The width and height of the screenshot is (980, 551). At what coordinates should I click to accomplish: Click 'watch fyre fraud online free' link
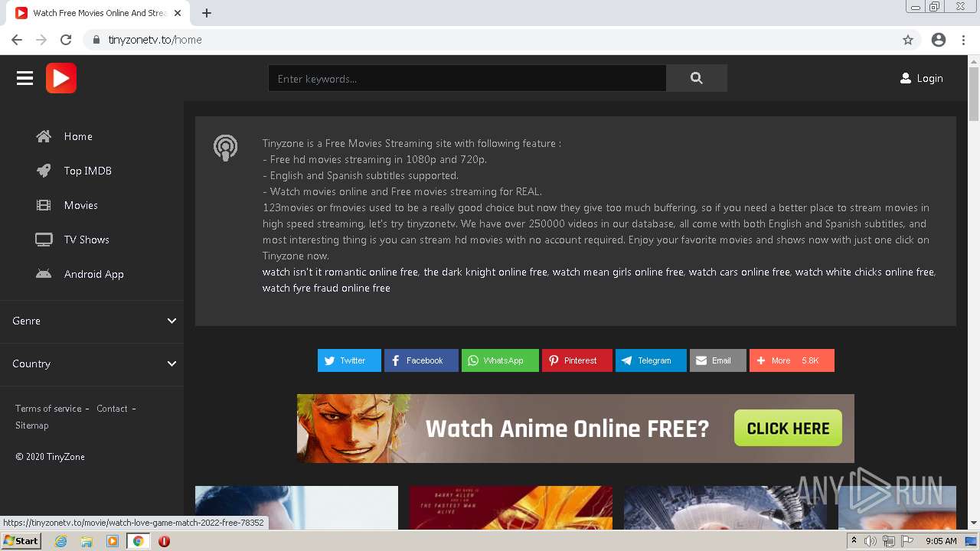[x=326, y=288]
